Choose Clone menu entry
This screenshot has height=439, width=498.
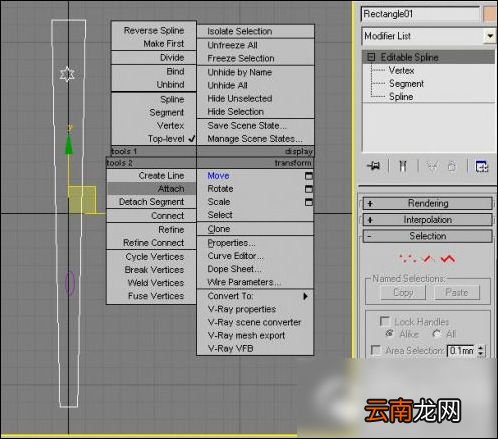[x=255, y=229]
